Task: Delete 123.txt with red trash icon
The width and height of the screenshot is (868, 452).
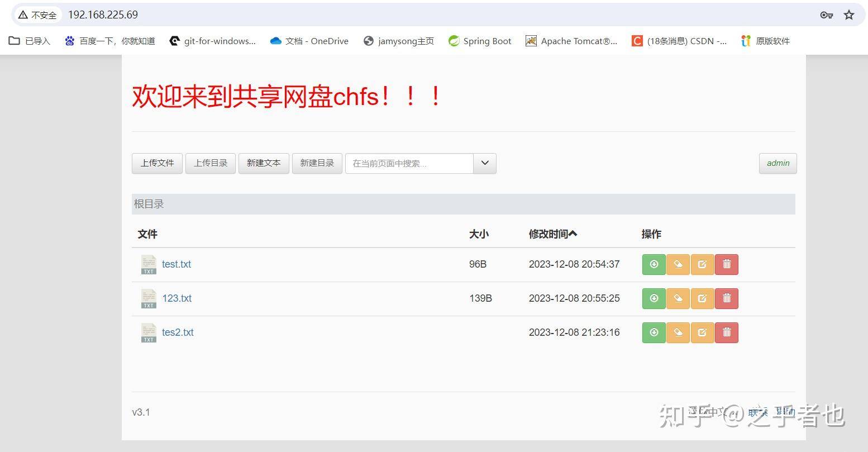Action: tap(727, 298)
